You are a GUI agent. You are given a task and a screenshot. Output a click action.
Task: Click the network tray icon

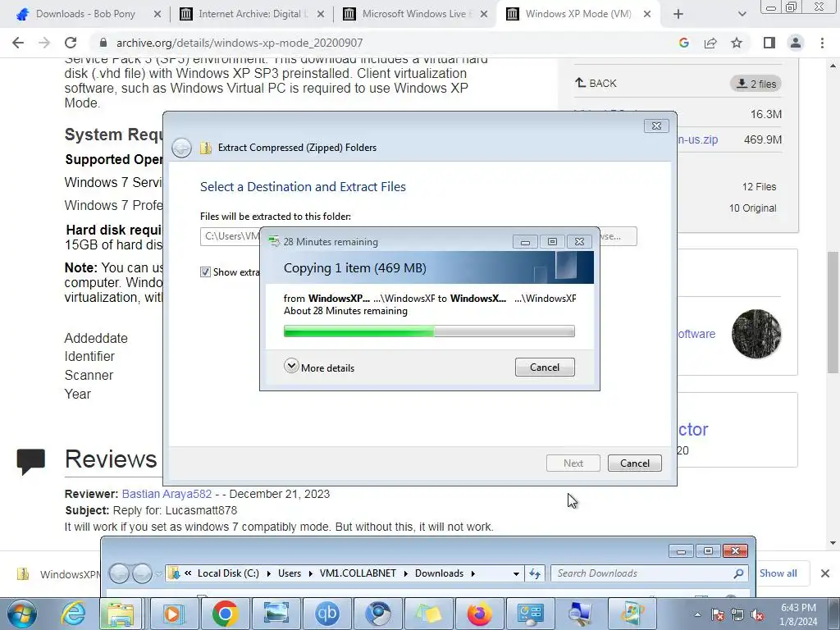pyautogui.click(x=737, y=615)
